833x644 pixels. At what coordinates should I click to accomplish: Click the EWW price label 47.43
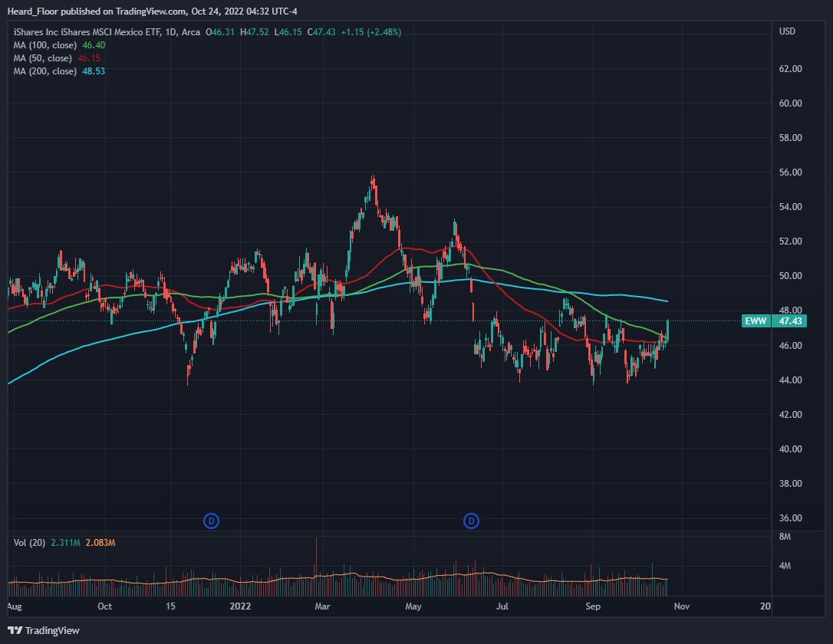pos(774,320)
